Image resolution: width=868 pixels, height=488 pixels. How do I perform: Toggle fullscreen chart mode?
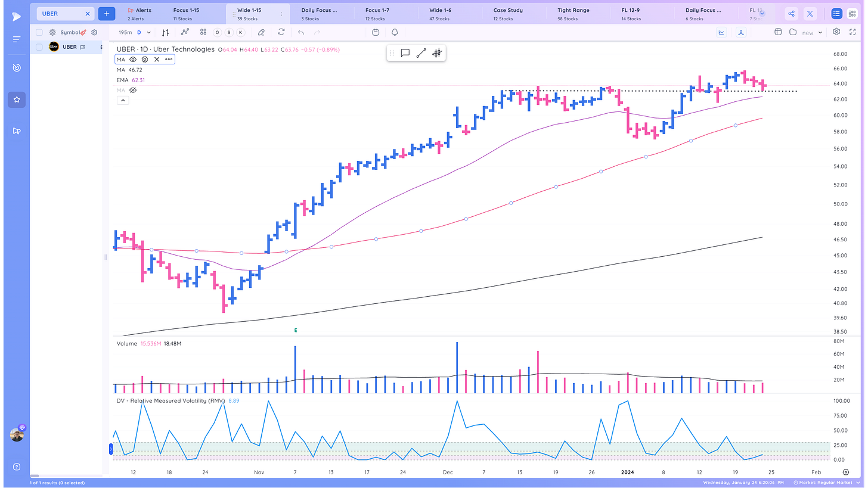pos(852,32)
